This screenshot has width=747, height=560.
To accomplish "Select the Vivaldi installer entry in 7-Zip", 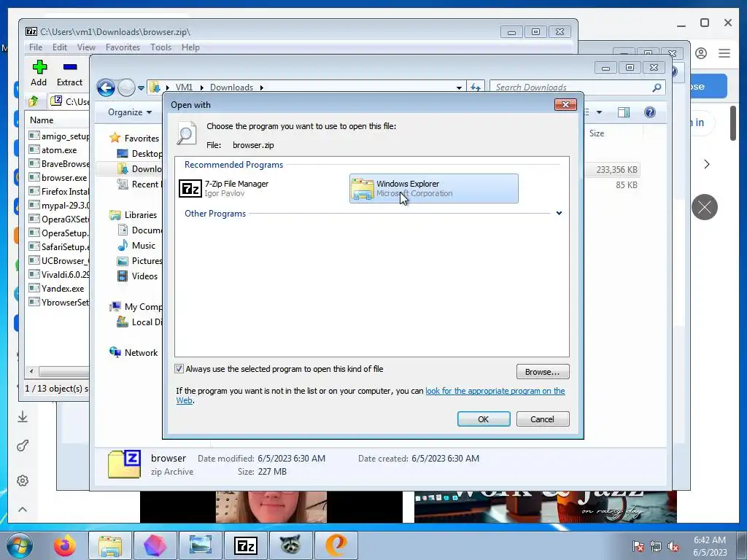I will (x=58, y=274).
